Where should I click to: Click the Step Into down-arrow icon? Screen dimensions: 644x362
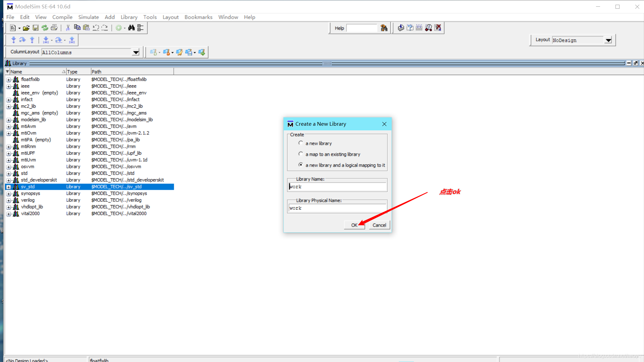click(13, 40)
